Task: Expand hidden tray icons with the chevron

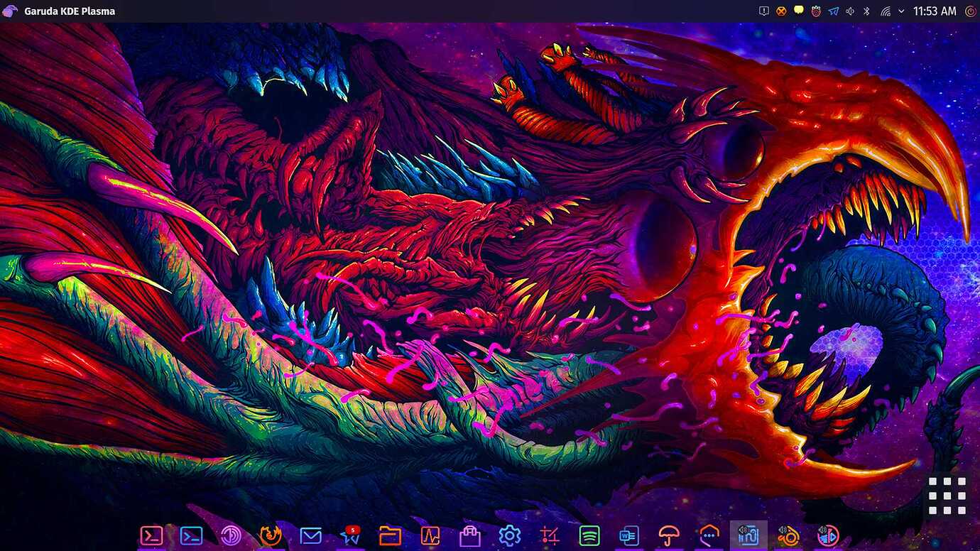Action: [x=902, y=11]
